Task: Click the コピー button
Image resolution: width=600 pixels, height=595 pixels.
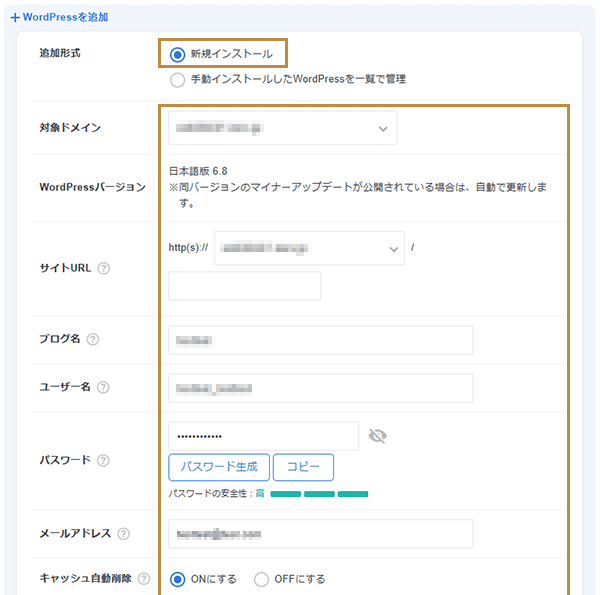Action: click(303, 467)
